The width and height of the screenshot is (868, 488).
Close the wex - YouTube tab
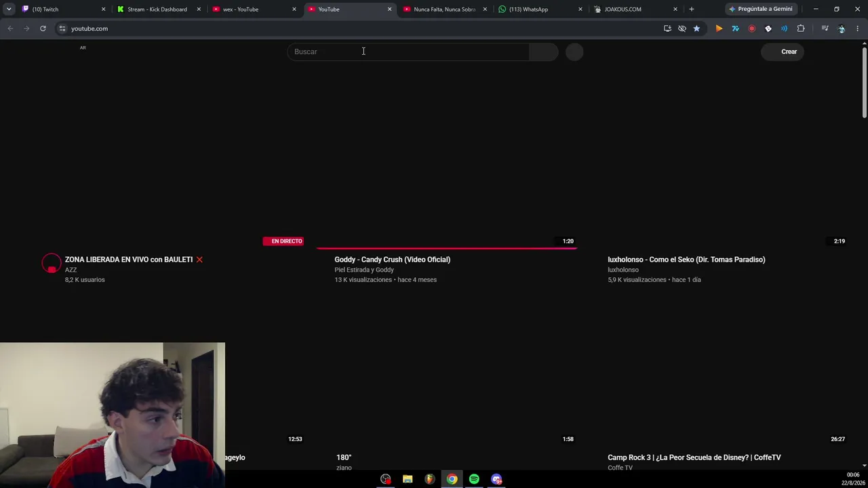pos(294,9)
